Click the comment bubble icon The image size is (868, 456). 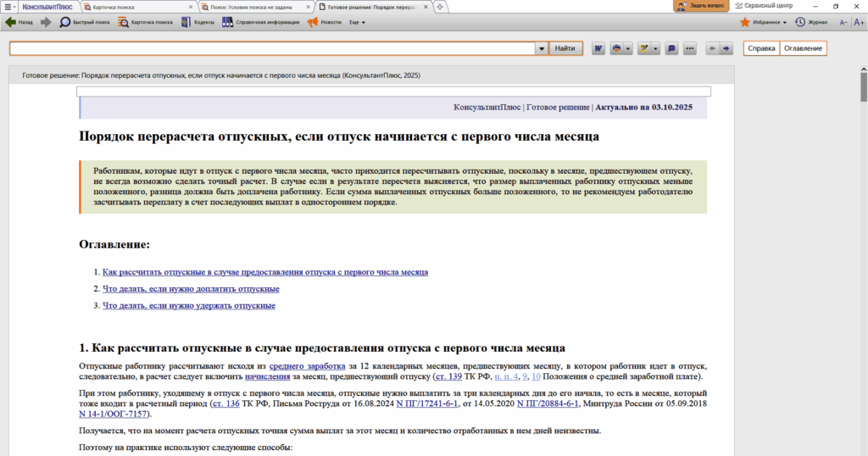coord(671,48)
